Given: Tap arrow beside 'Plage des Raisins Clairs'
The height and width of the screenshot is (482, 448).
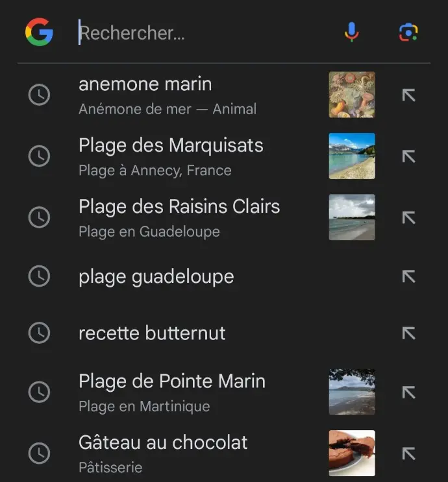Looking at the screenshot, I should click(x=408, y=217).
